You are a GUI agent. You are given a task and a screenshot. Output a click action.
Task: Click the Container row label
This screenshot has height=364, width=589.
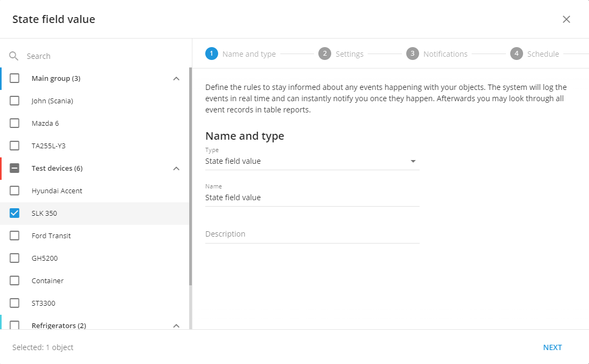(47, 281)
